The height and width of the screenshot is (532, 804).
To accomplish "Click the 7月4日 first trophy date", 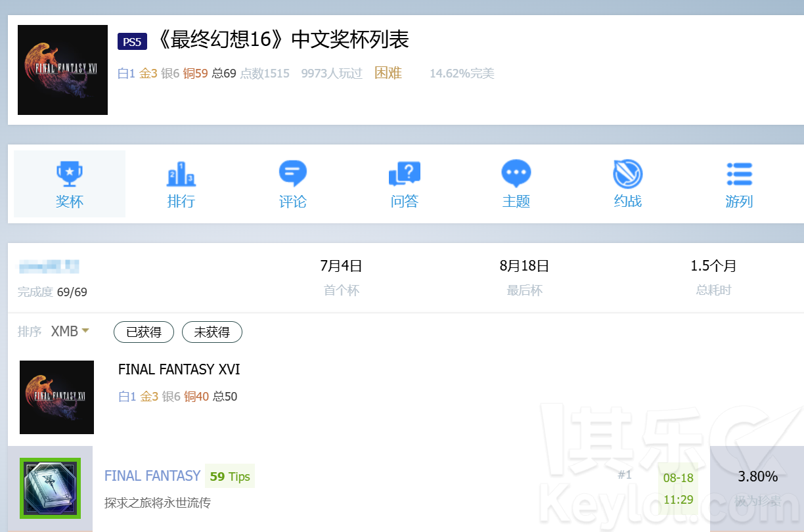I will [x=342, y=266].
